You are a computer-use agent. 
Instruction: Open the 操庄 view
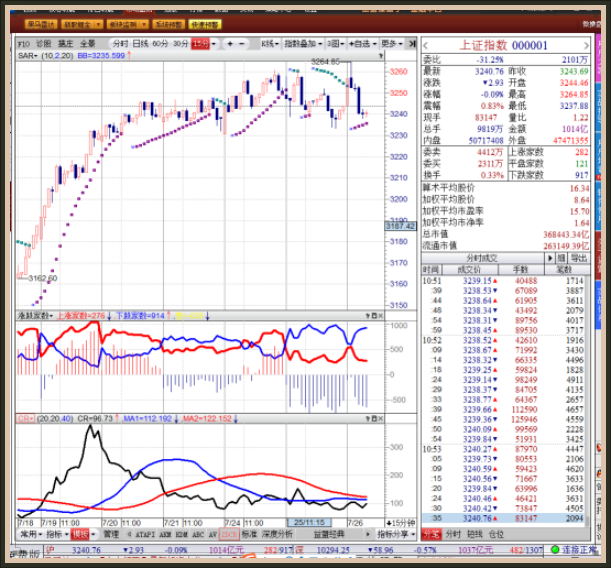65,44
